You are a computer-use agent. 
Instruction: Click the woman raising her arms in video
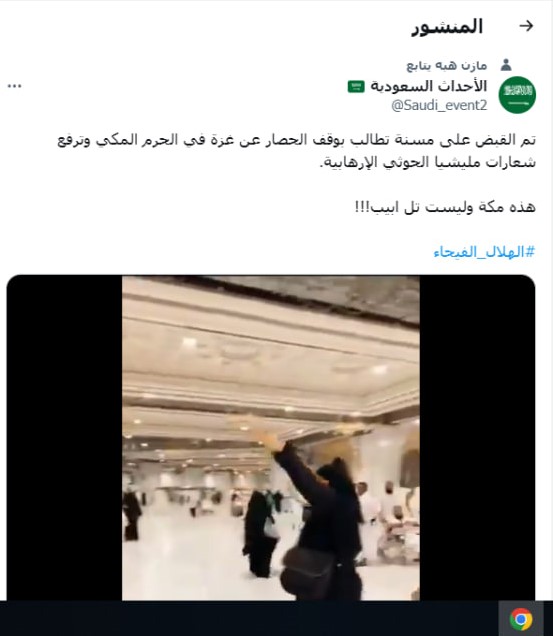pyautogui.click(x=321, y=515)
